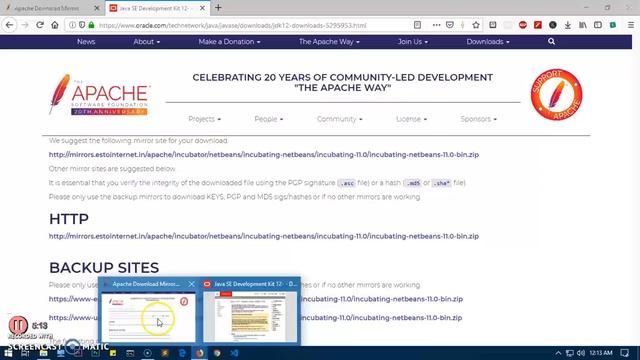Save page to Pocket
640x360 pixels.
click(x=450, y=25)
